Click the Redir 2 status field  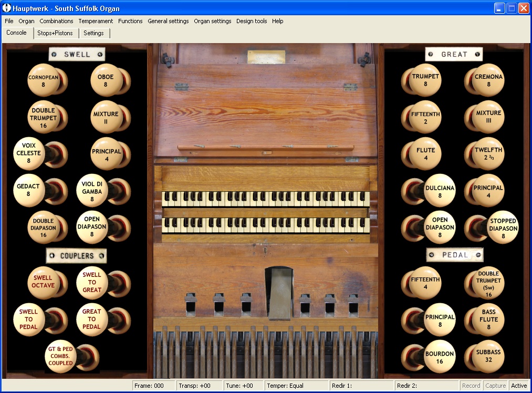pos(427,386)
